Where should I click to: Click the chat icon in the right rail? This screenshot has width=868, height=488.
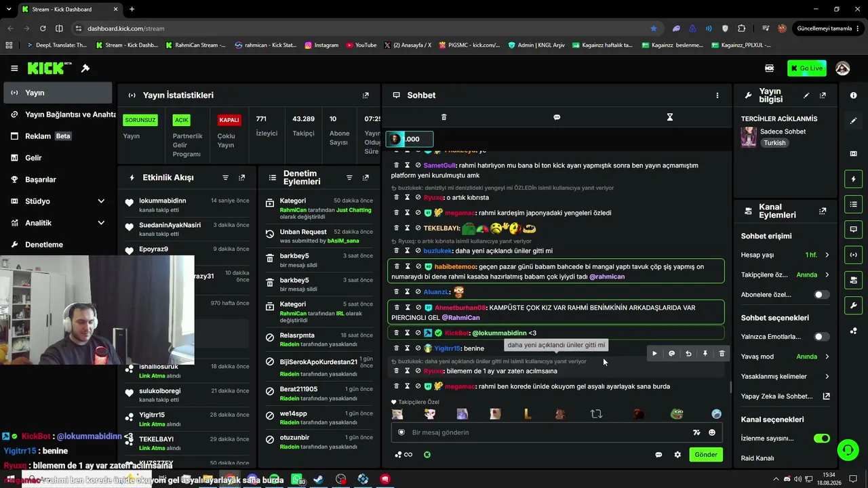pyautogui.click(x=853, y=230)
